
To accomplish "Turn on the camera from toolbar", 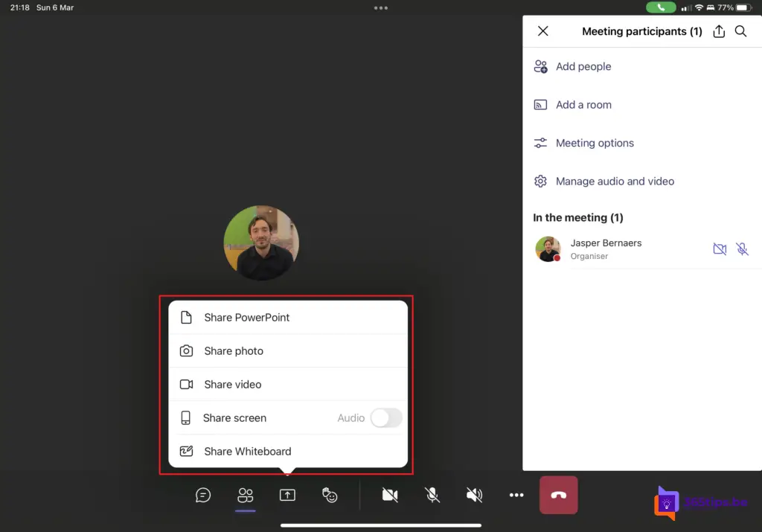I will [390, 495].
